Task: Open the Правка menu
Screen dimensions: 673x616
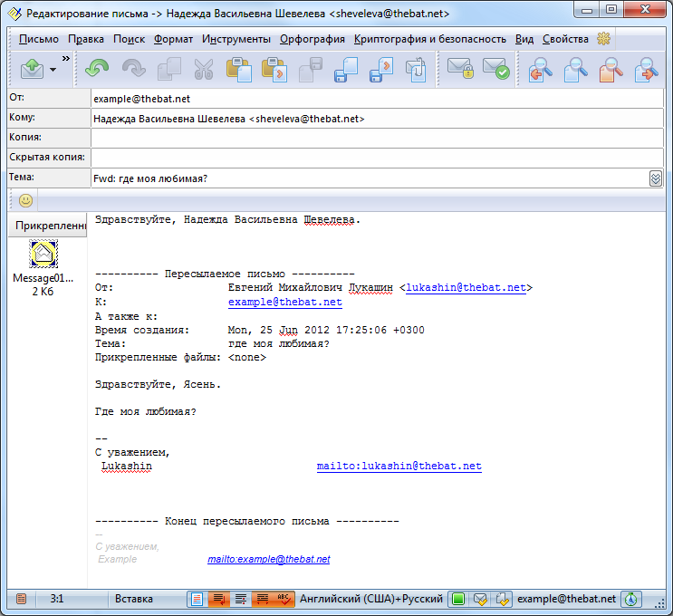Action: 86,39
